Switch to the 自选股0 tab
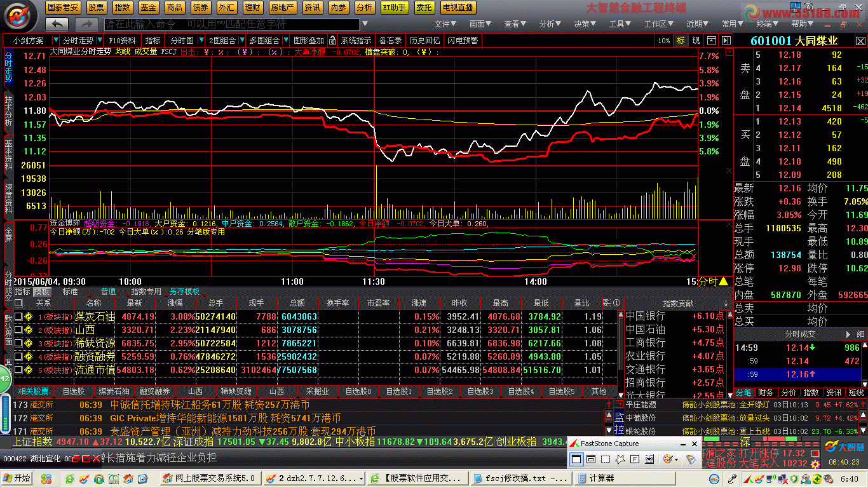Image resolution: width=868 pixels, height=488 pixels. click(358, 391)
